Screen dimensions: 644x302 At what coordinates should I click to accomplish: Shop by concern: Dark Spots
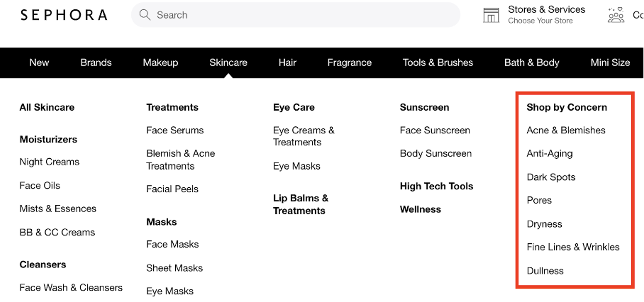(550, 177)
